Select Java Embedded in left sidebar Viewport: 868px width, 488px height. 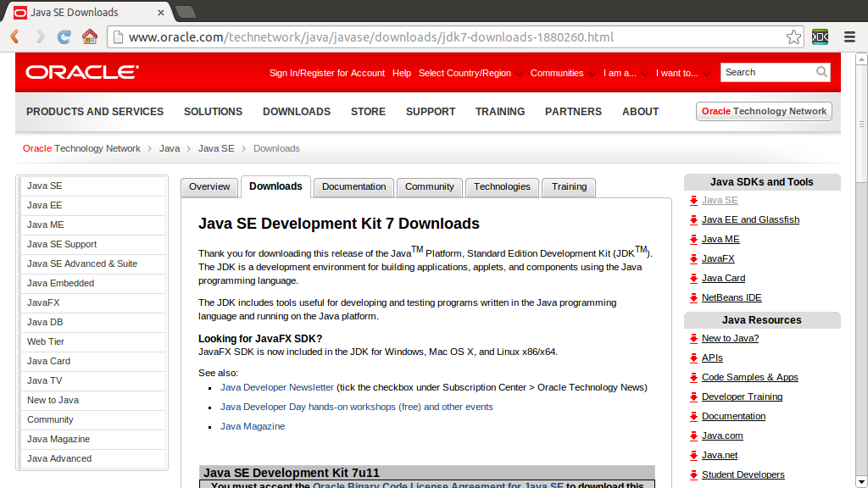pos(93,283)
